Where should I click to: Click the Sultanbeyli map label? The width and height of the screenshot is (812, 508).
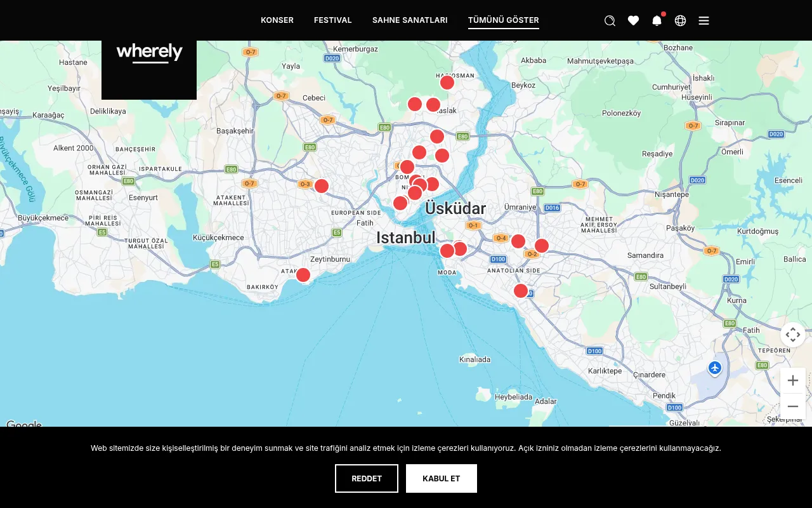(668, 286)
